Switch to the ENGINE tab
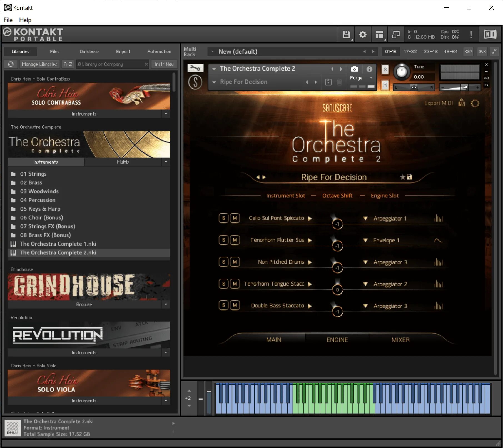This screenshot has width=503, height=448. (337, 340)
